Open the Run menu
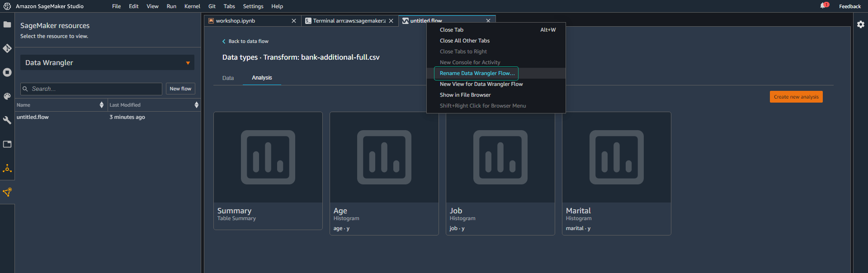The height and width of the screenshot is (273, 868). point(171,6)
